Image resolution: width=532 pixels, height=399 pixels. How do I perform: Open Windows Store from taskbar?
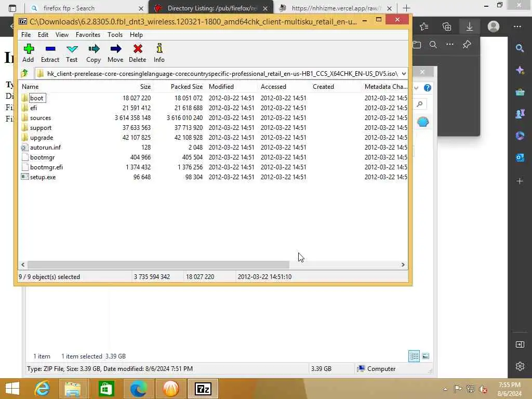click(106, 389)
